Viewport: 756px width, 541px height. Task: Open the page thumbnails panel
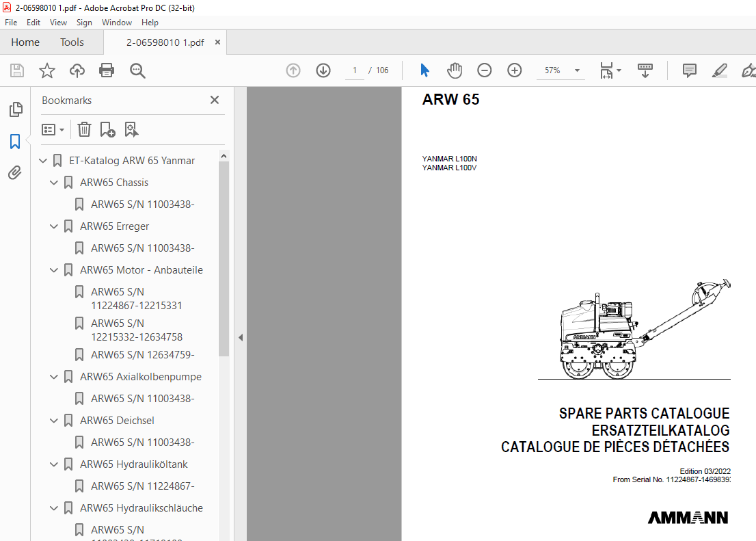16,109
